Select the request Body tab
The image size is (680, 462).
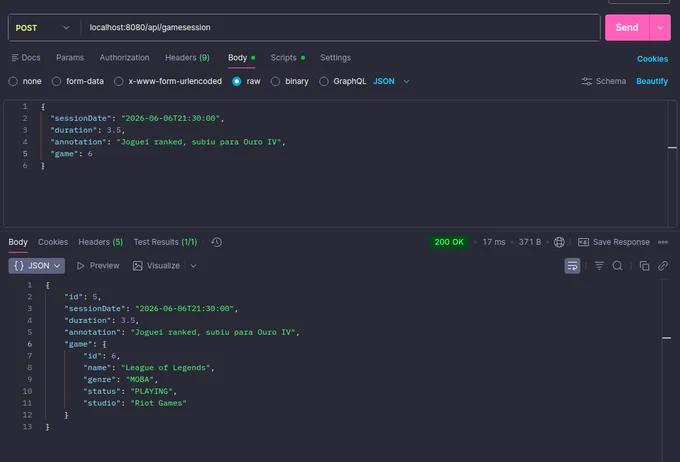[x=241, y=58]
